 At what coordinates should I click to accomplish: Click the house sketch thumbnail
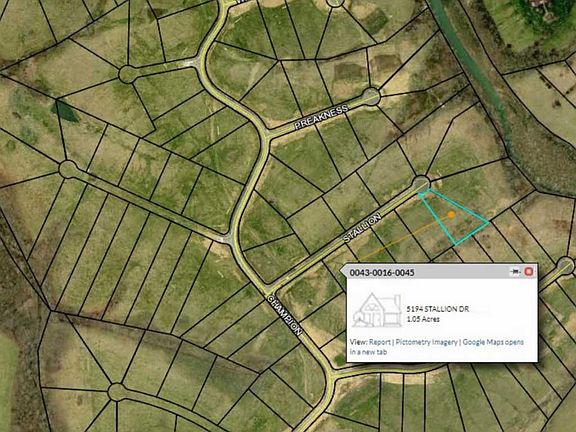[377, 310]
